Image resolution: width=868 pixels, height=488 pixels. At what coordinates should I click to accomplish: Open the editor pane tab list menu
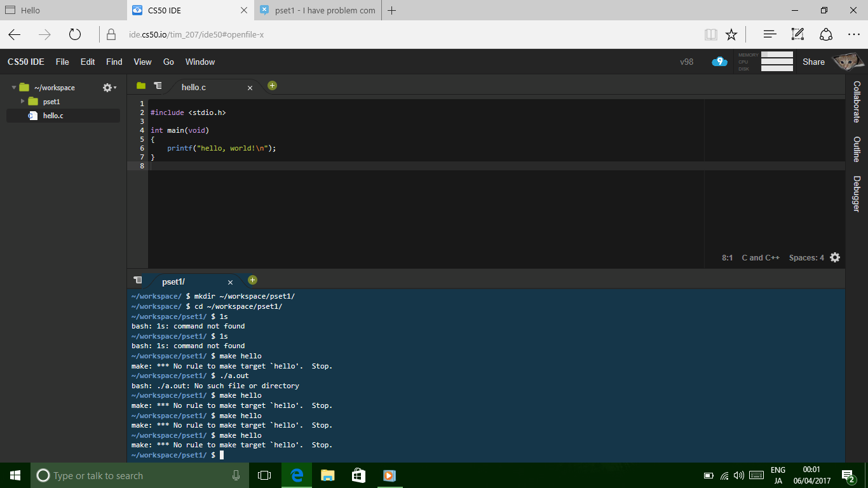tap(158, 86)
